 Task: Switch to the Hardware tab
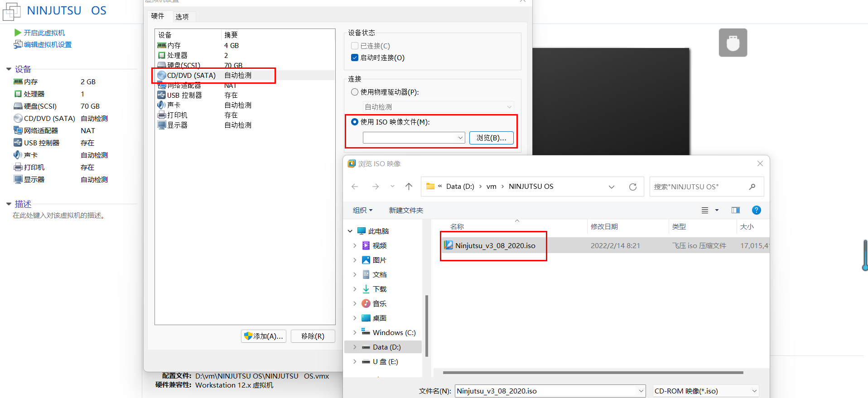pyautogui.click(x=158, y=16)
